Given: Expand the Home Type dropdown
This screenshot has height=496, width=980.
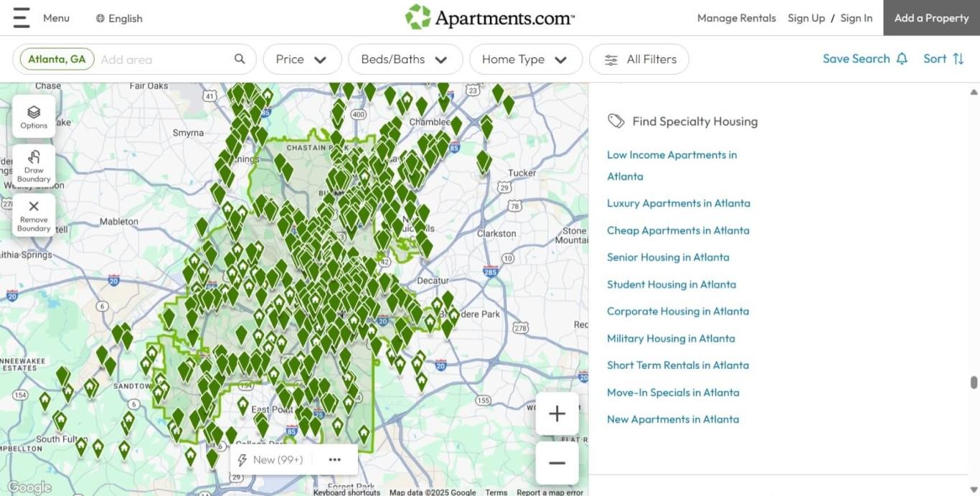Looking at the screenshot, I should click(524, 60).
